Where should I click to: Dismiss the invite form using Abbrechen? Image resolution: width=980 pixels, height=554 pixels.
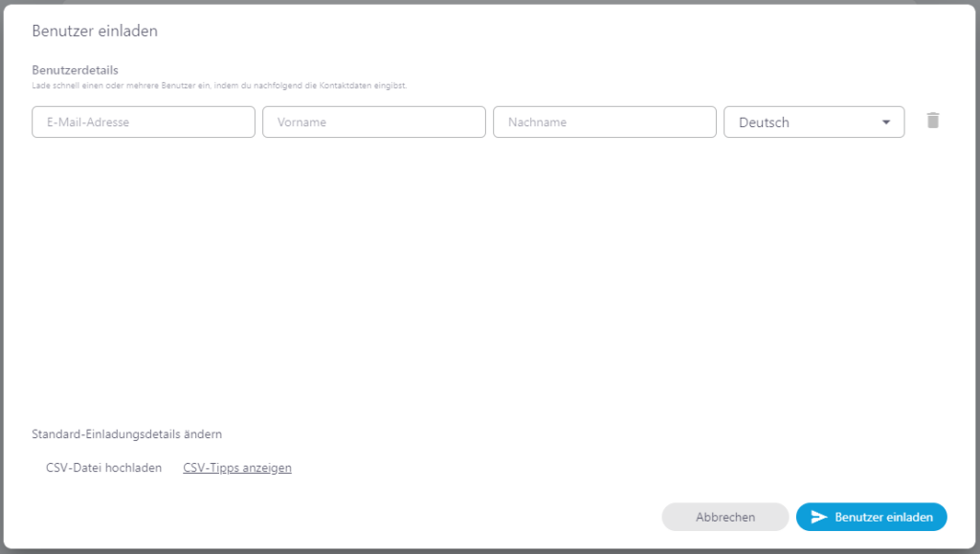coord(724,517)
